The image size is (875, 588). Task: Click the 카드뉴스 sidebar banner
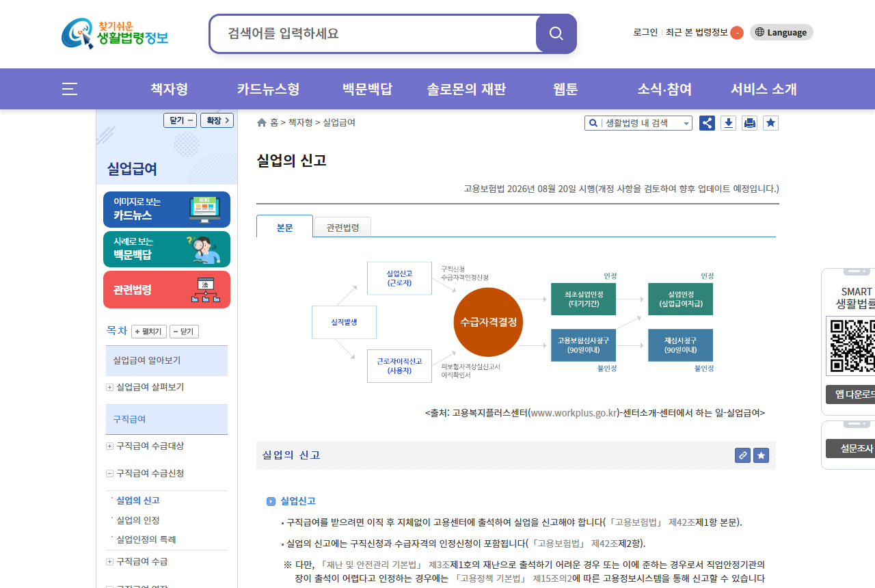pos(167,209)
